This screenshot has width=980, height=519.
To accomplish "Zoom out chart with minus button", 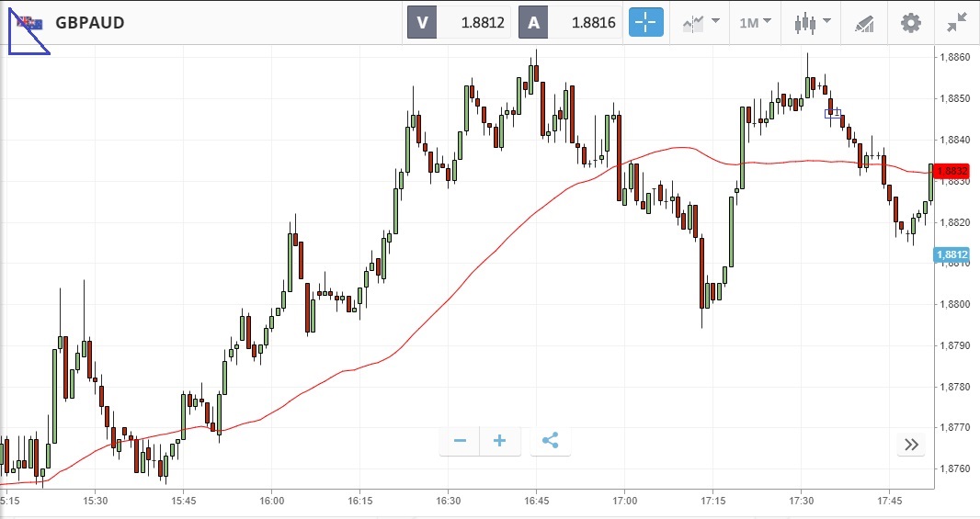I will coord(460,442).
